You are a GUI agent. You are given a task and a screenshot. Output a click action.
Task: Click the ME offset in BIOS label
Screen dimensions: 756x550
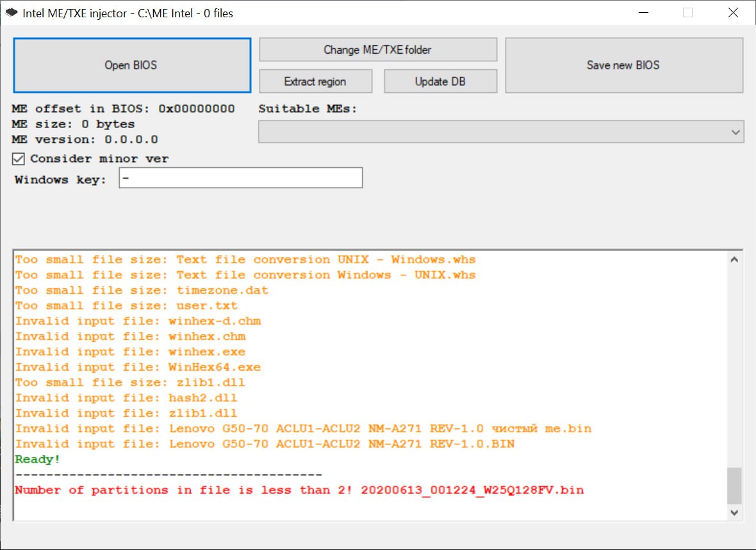click(x=124, y=109)
